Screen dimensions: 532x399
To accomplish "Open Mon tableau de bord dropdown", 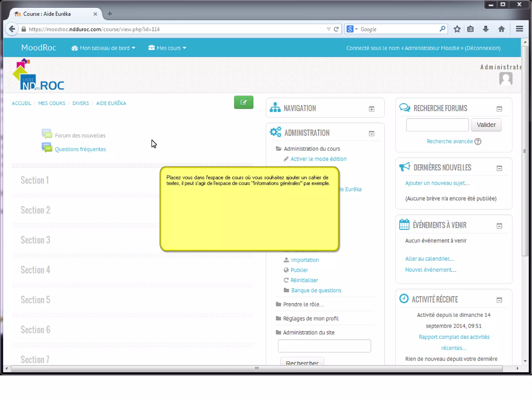I will (x=103, y=48).
